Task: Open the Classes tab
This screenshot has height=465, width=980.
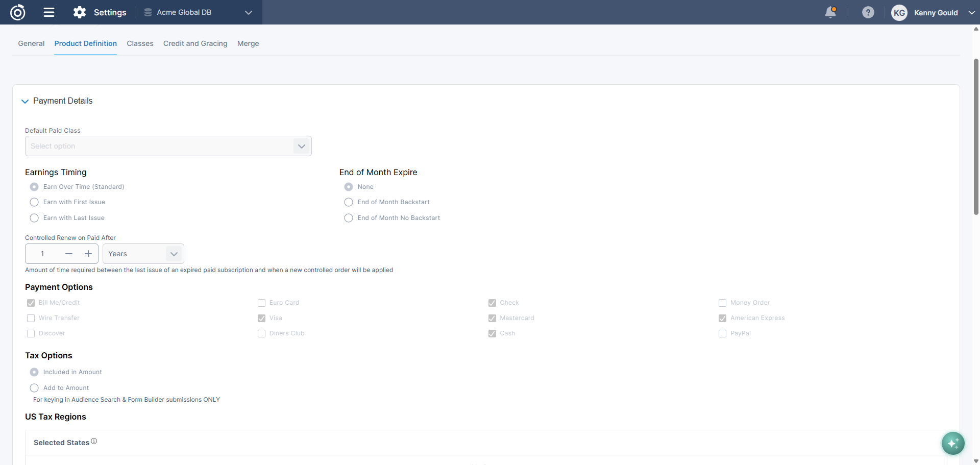Action: coord(140,43)
